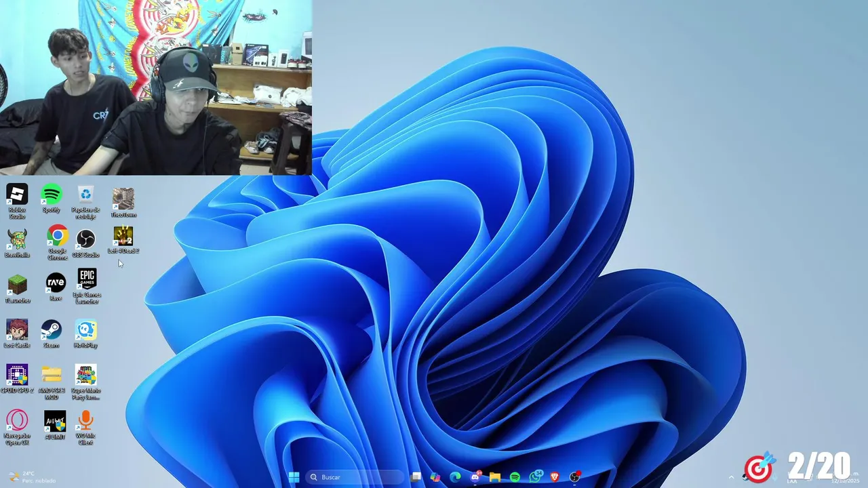The image size is (868, 488).
Task: Open the AMD FSR 3 MOD folder
Action: [52, 382]
